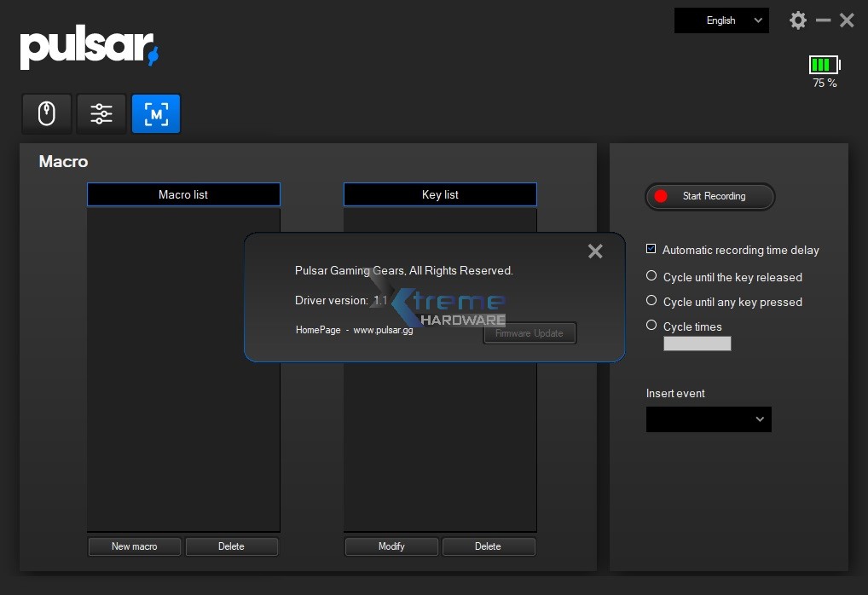Open the settings gear icon
This screenshot has height=595, width=868.
tap(798, 20)
